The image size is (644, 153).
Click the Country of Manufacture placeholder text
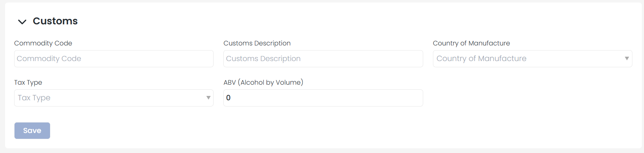click(x=481, y=59)
